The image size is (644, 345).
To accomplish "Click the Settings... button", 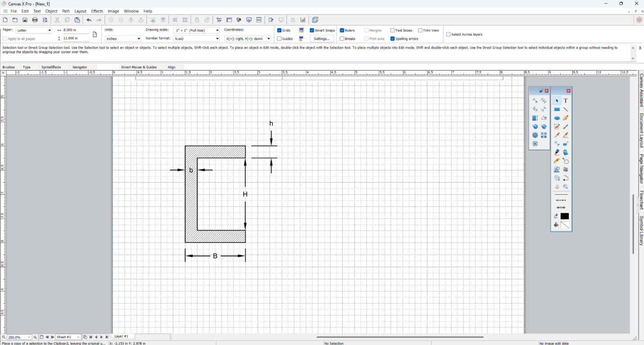I will tap(322, 39).
